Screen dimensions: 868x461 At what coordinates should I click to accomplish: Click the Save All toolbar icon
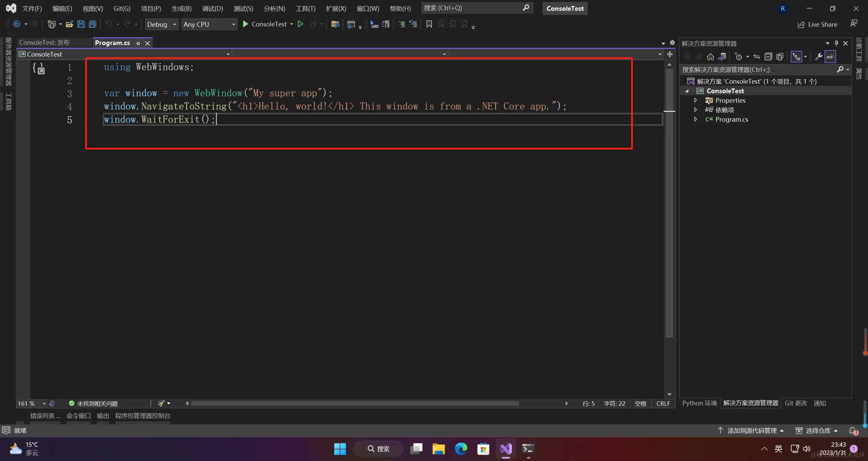[x=92, y=24]
